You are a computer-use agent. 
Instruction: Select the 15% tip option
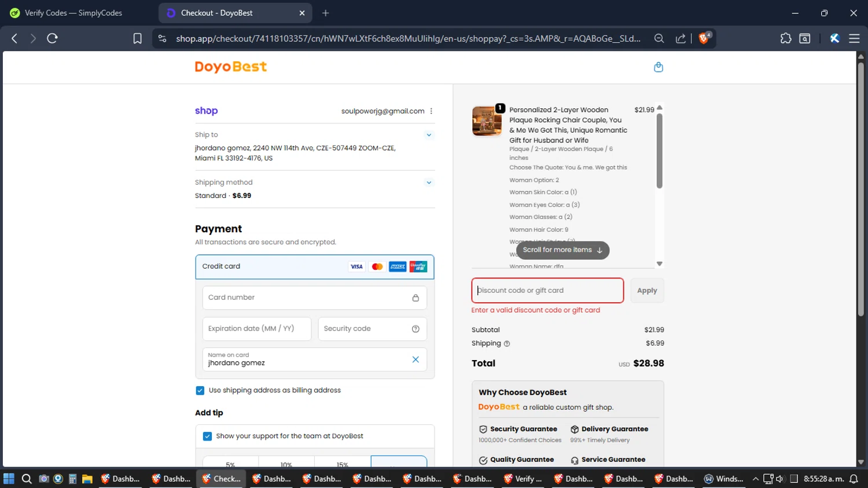click(343, 462)
